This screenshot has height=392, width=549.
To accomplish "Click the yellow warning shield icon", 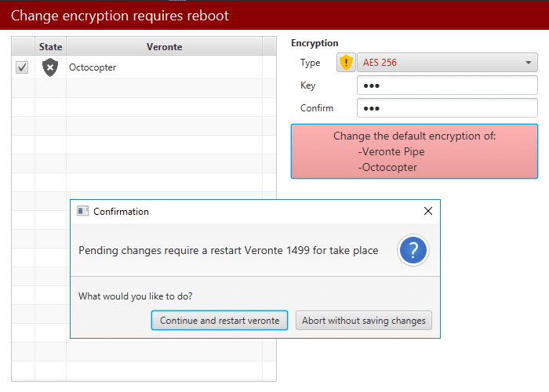I will [x=346, y=63].
